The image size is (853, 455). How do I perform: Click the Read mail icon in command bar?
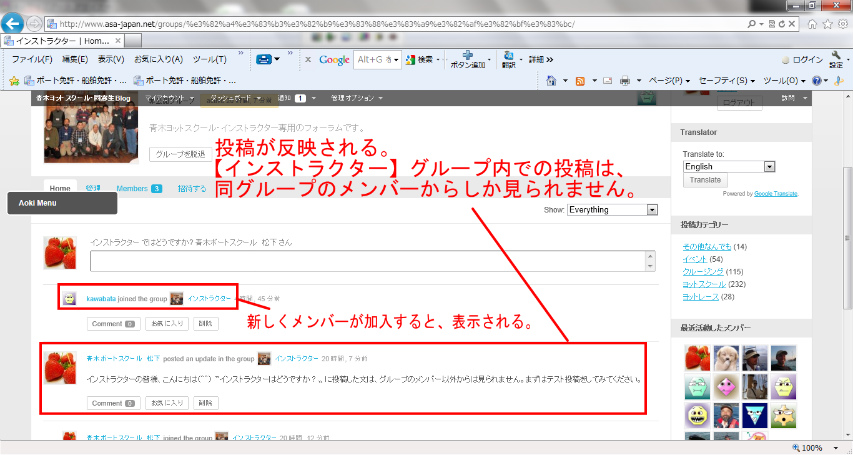point(608,81)
